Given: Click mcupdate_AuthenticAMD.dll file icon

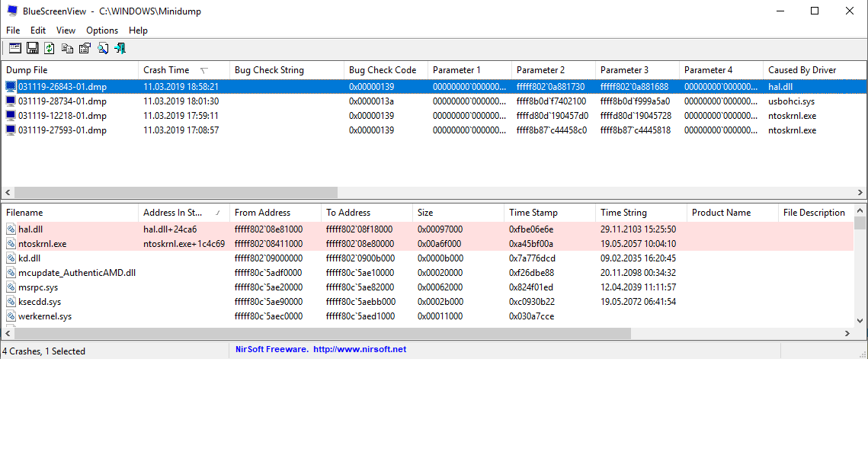Looking at the screenshot, I should tap(11, 272).
